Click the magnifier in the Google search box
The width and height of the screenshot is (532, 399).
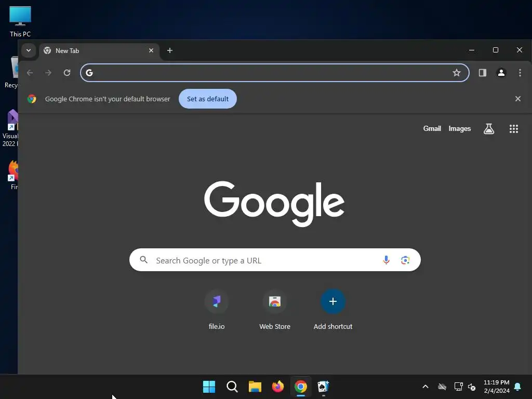point(143,260)
